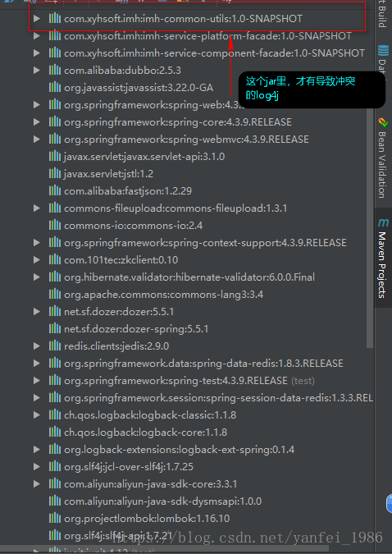Click library icon of jcl-over-slf4j

pos(55,467)
